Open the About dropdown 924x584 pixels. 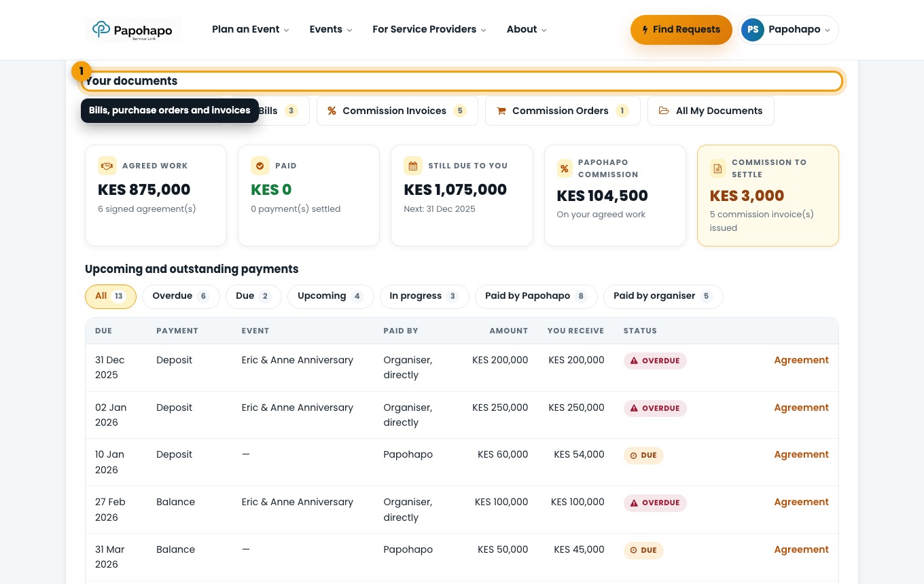[x=527, y=29]
